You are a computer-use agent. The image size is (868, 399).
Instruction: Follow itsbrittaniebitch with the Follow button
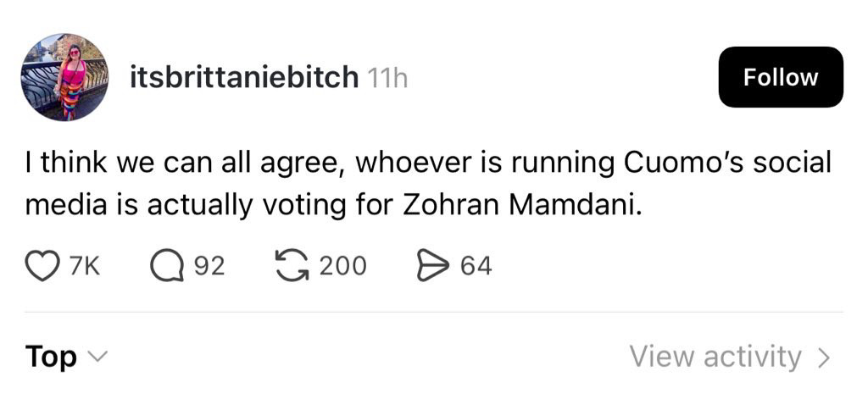click(x=781, y=77)
